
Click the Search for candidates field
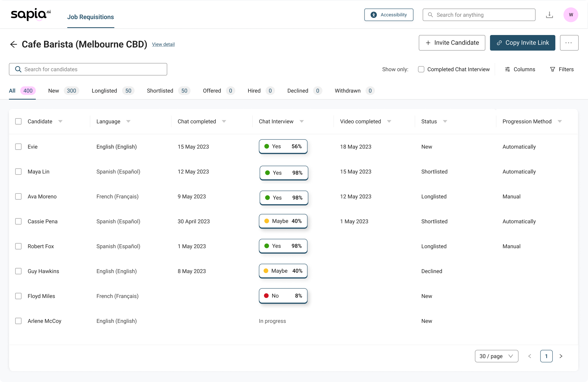[x=88, y=69]
